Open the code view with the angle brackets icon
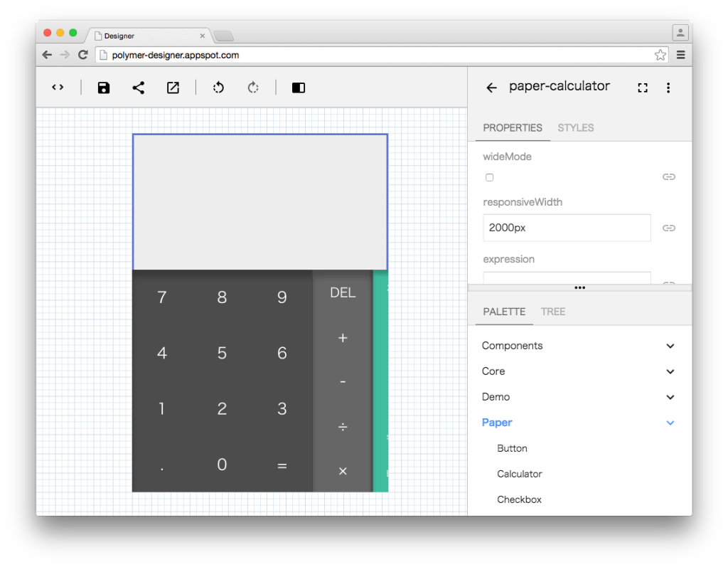The width and height of the screenshot is (728, 567). click(x=57, y=87)
